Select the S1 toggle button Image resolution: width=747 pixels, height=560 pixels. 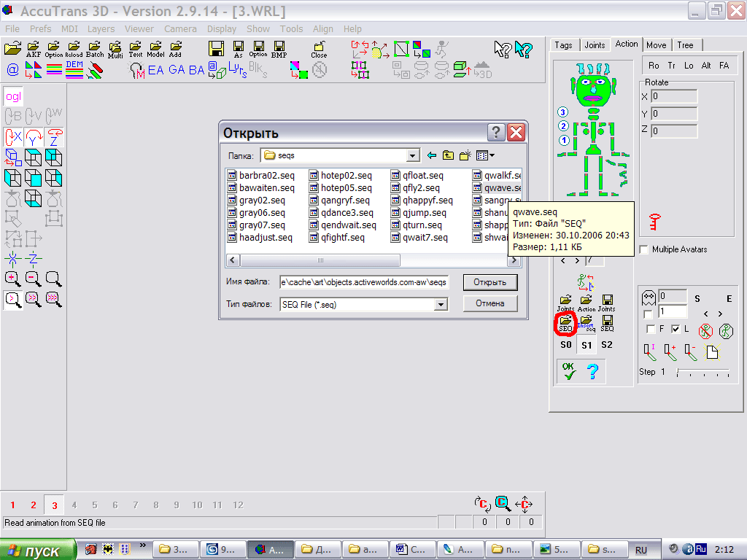point(587,345)
